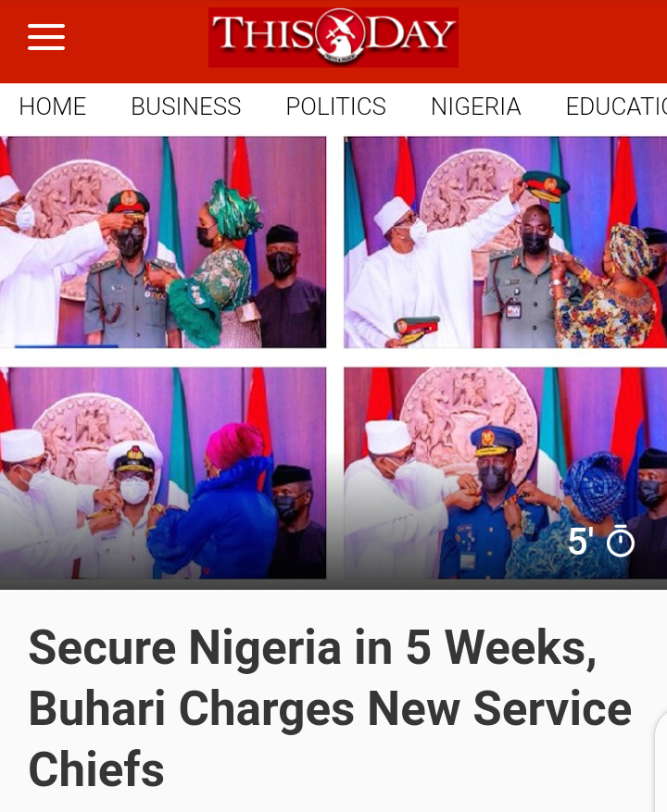Image resolution: width=667 pixels, height=812 pixels.
Task: Click the photo of cap being raised
Action: pyautogui.click(x=505, y=243)
